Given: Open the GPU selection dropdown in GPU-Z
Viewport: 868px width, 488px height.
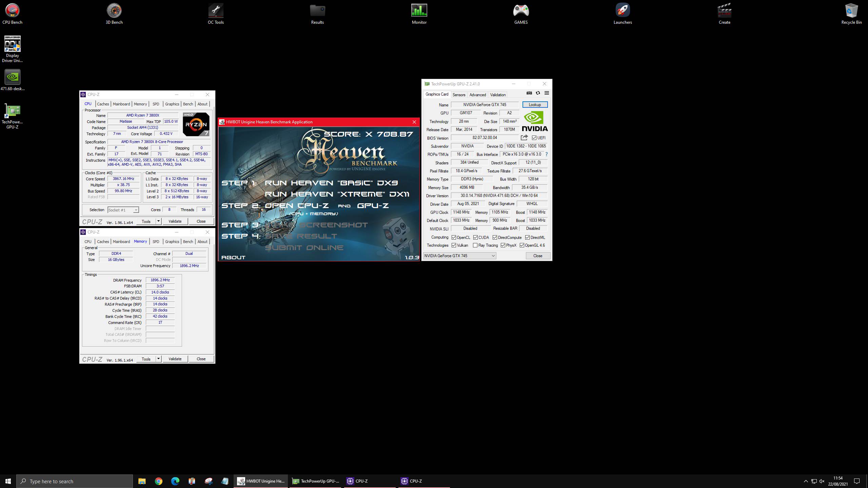Looking at the screenshot, I should 459,256.
